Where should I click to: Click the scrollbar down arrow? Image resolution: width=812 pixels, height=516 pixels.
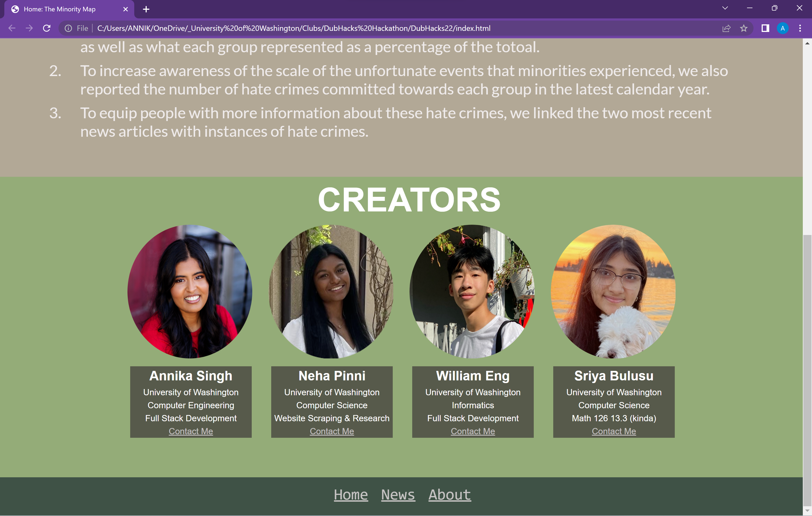click(x=807, y=511)
